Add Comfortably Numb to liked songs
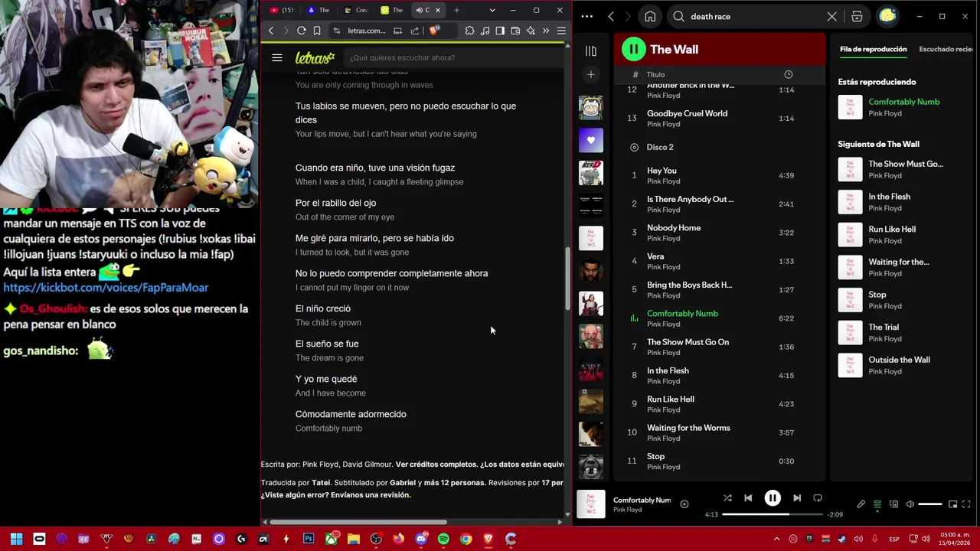980x551 pixels. pos(684,504)
